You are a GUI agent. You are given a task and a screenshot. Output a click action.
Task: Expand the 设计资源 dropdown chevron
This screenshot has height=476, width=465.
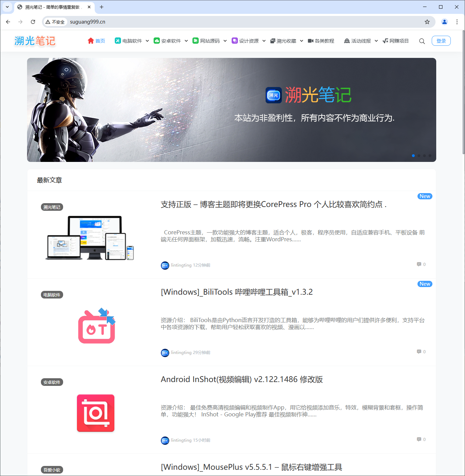point(264,41)
